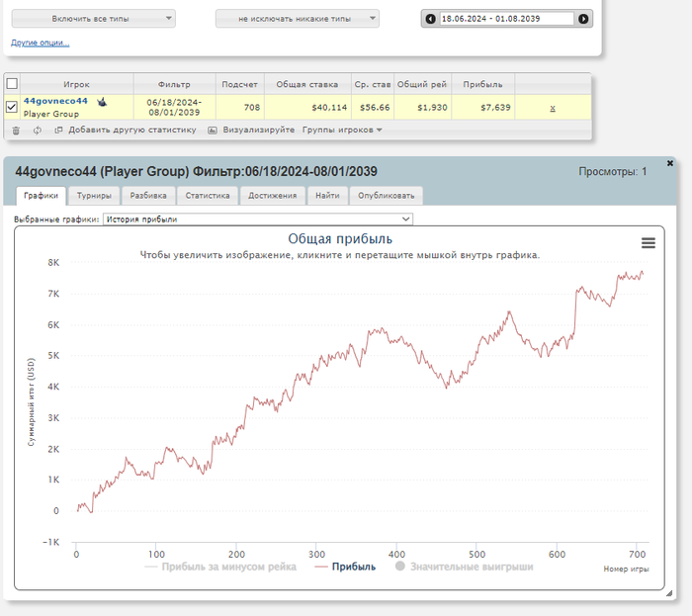Remove the 44govneco44 row with x
The width and height of the screenshot is (692, 616).
pos(553,108)
